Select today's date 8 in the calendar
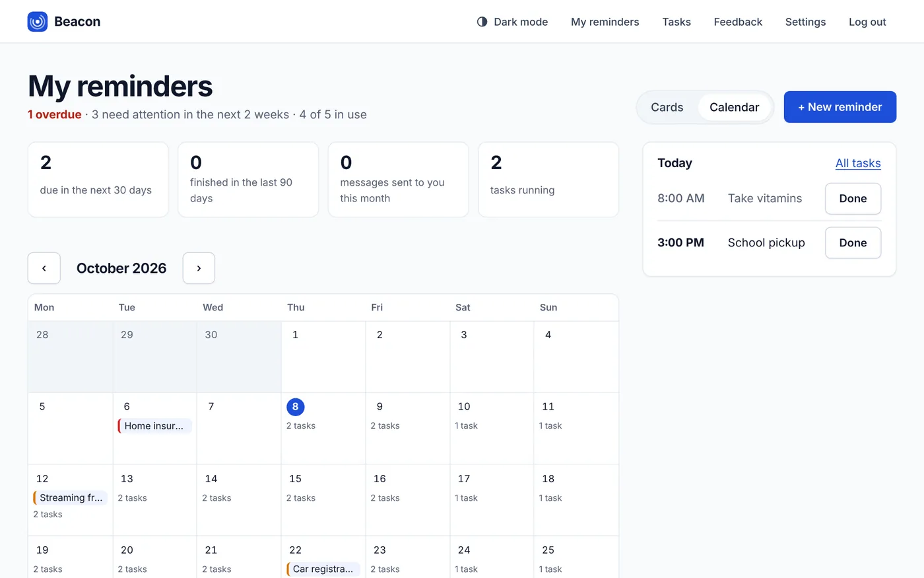 pos(295,406)
